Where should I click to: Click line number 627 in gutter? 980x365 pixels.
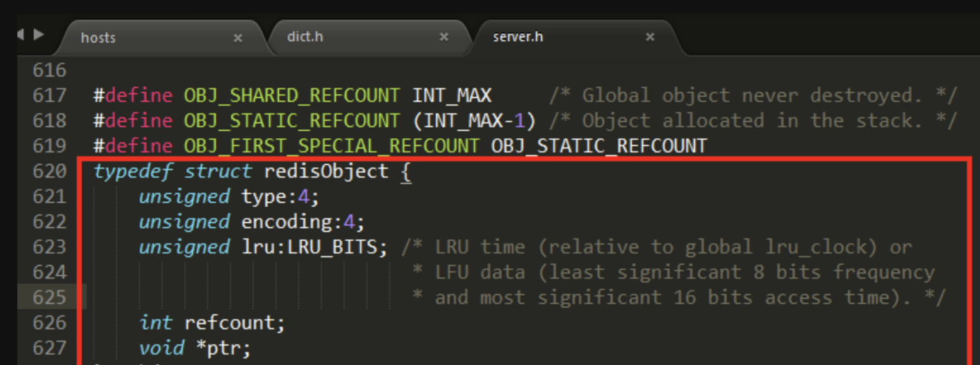click(49, 348)
